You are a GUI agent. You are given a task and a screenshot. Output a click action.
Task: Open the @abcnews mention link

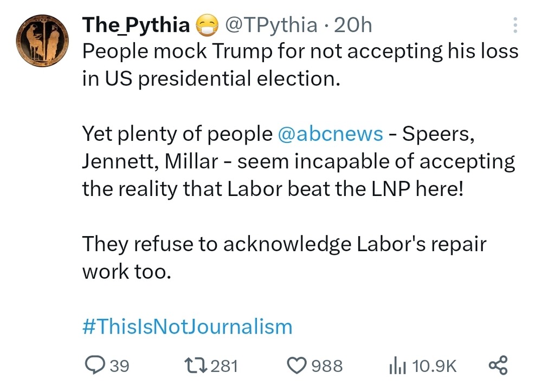tap(330, 134)
